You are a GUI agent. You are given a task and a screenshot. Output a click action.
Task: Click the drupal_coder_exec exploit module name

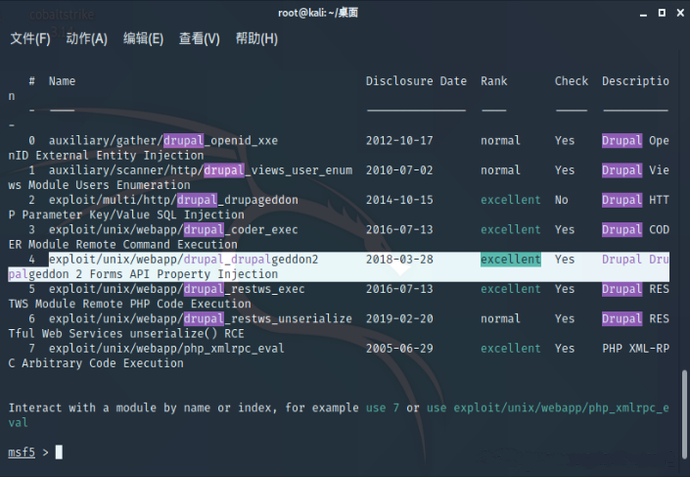point(173,230)
